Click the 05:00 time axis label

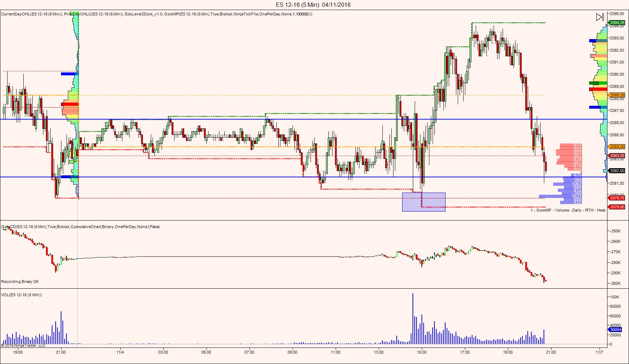pos(206,352)
